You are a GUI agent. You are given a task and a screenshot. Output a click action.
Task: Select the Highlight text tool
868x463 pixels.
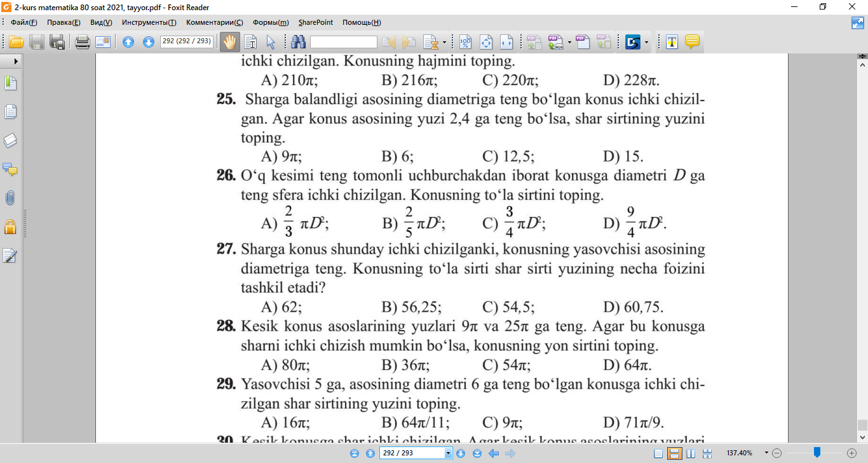pos(672,43)
